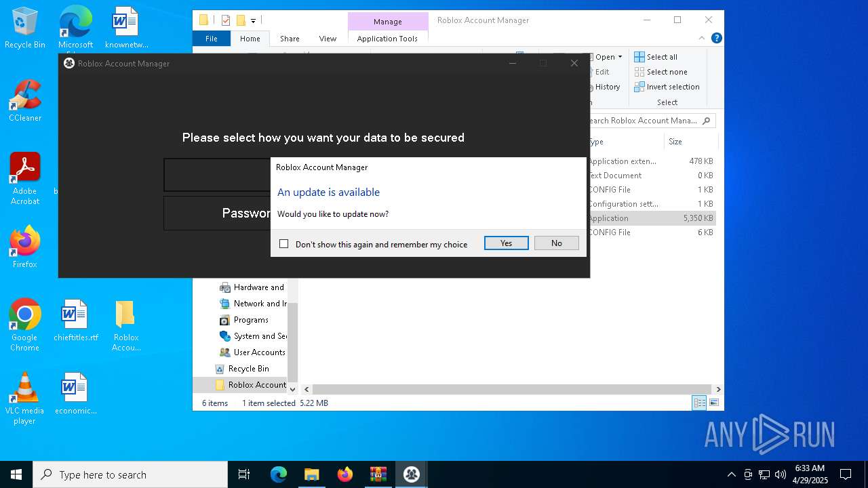Click navigation pane scroll down arrow
This screenshot has width=868, height=488.
click(x=293, y=389)
